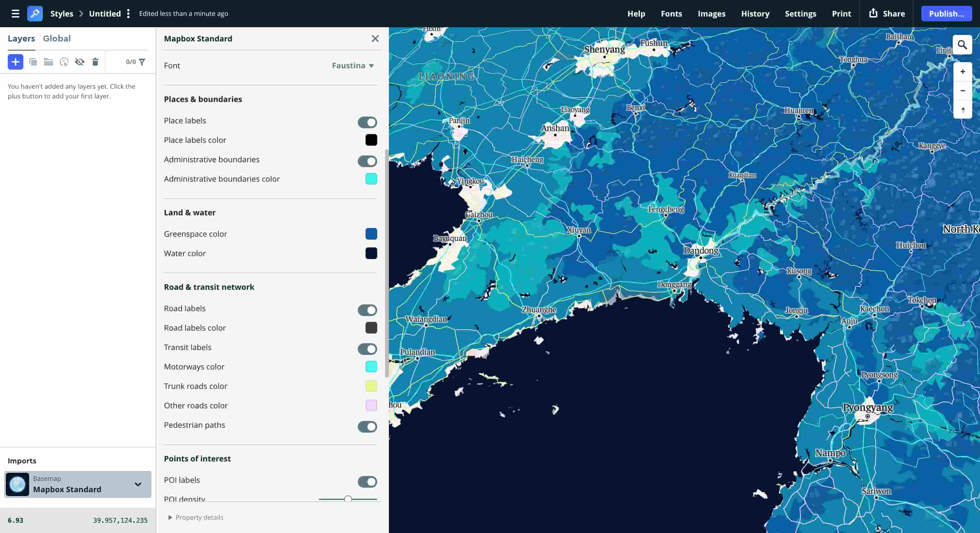
Task: Delete selected layers using the trash icon
Action: tap(95, 62)
